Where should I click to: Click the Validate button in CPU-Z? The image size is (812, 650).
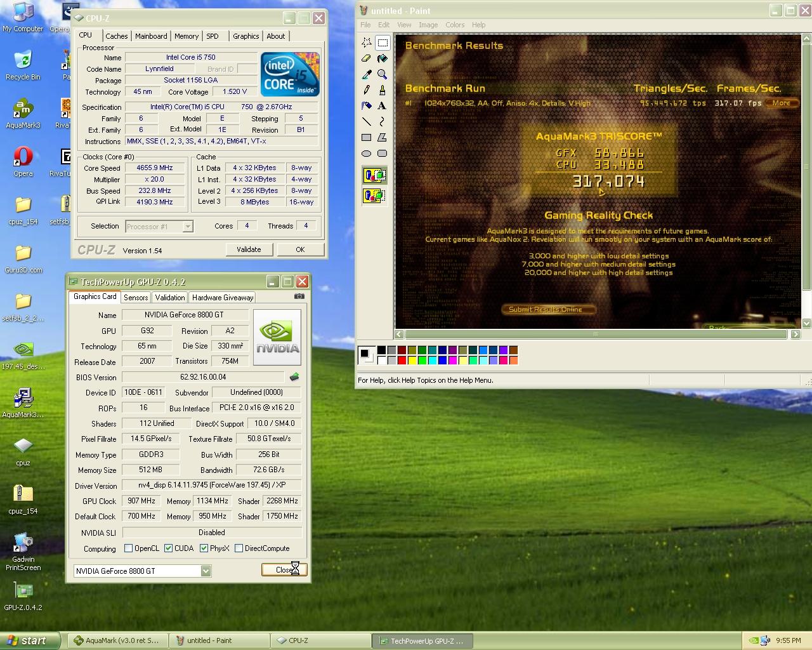249,249
